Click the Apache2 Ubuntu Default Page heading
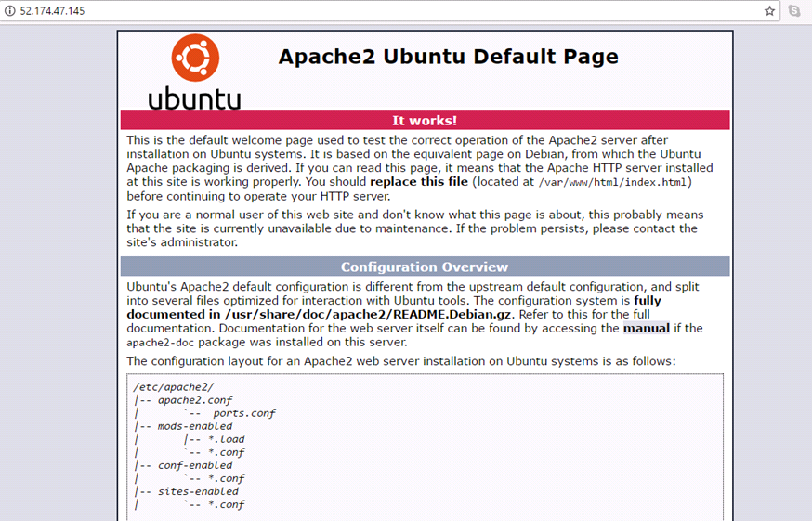This screenshot has width=812, height=521. tap(449, 57)
